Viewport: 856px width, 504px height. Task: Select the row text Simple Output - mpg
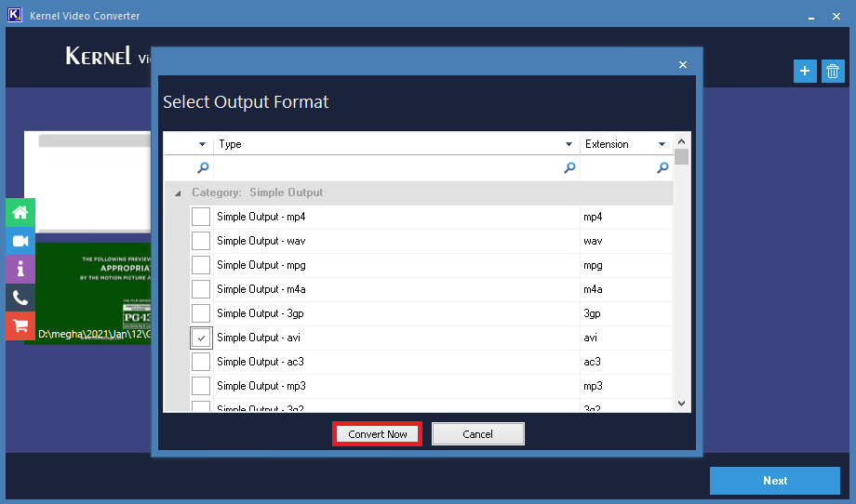click(261, 265)
